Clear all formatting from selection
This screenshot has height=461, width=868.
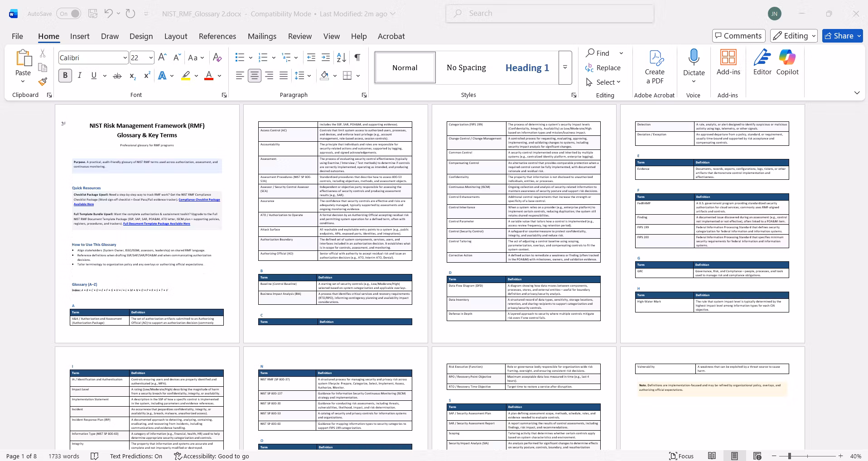pos(217,58)
